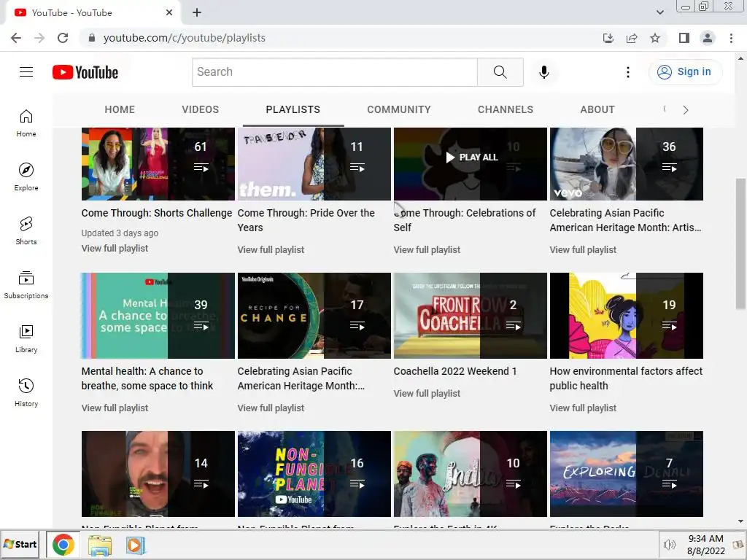Open the 14-video Non-Fungible Planet thumbnail

[x=158, y=474]
